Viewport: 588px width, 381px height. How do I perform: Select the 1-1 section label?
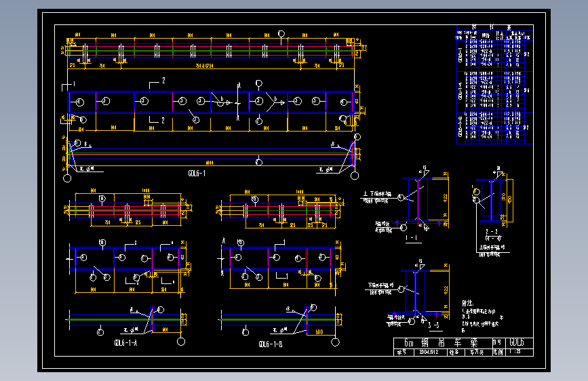[x=412, y=238]
